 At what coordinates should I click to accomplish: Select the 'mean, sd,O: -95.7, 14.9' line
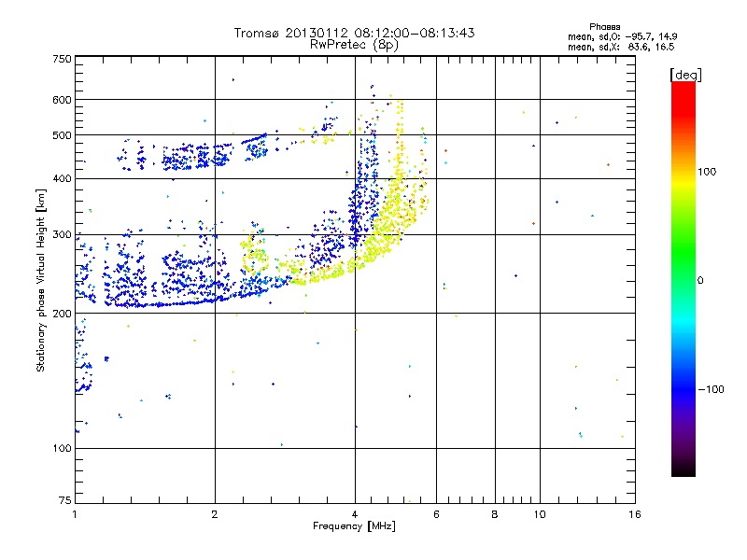(622, 36)
